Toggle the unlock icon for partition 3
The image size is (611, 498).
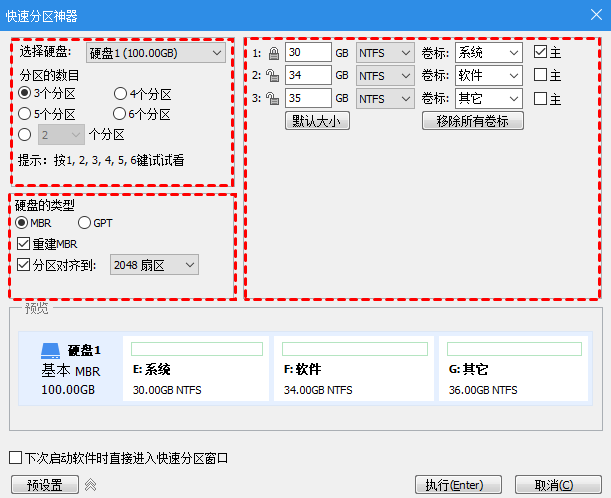[272, 99]
